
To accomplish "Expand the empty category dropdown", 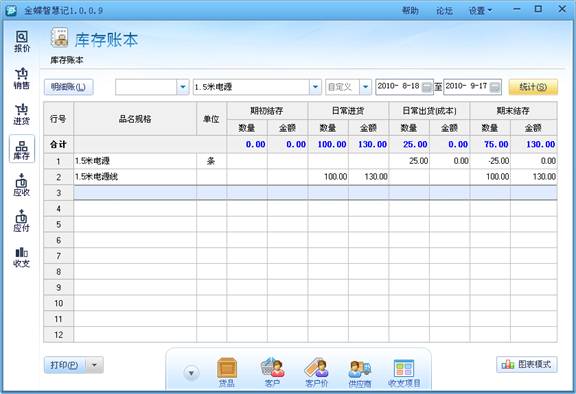I will (x=183, y=87).
